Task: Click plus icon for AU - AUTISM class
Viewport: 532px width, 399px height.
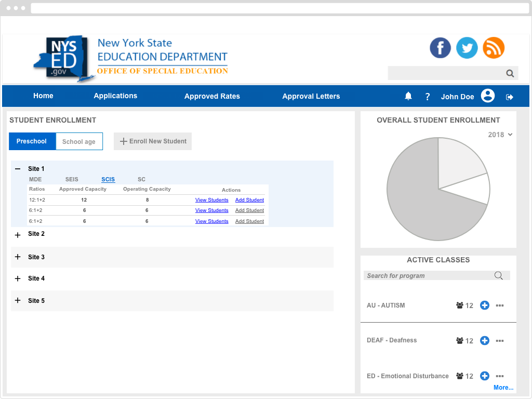Action: click(x=484, y=305)
